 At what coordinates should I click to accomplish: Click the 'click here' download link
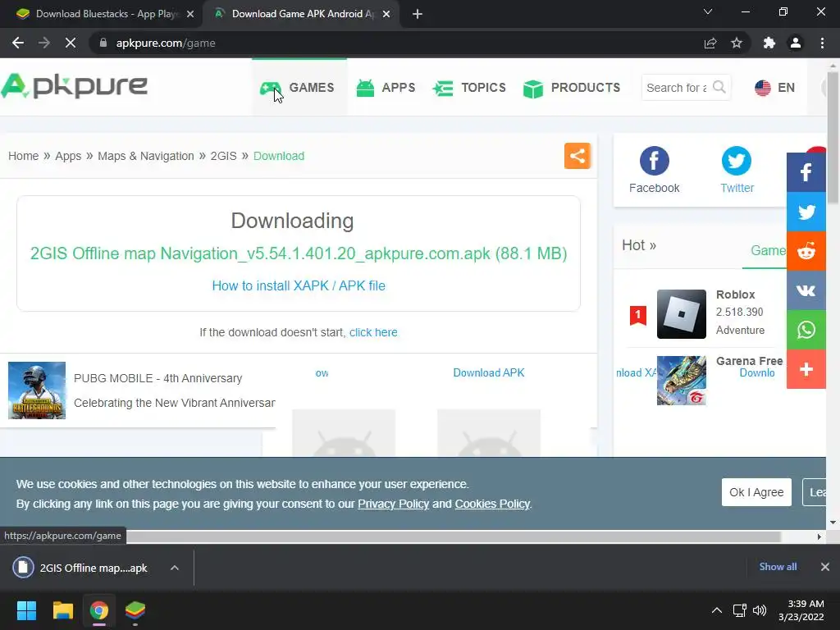(373, 332)
